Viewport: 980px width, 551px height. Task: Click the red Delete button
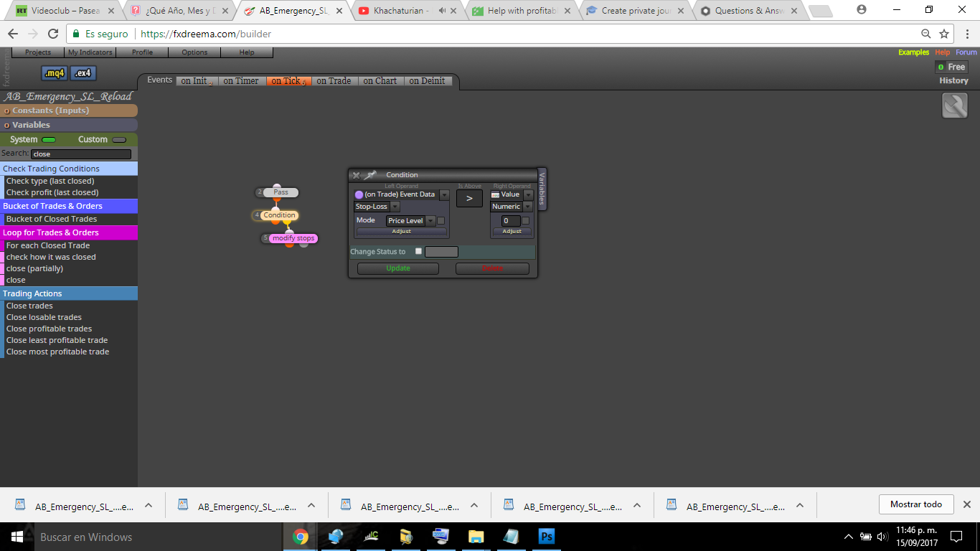pyautogui.click(x=492, y=268)
